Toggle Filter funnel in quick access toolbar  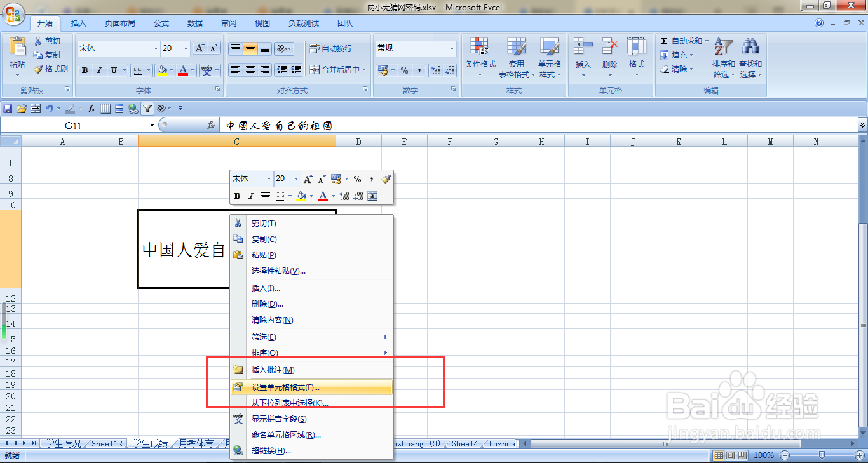pyautogui.click(x=147, y=109)
